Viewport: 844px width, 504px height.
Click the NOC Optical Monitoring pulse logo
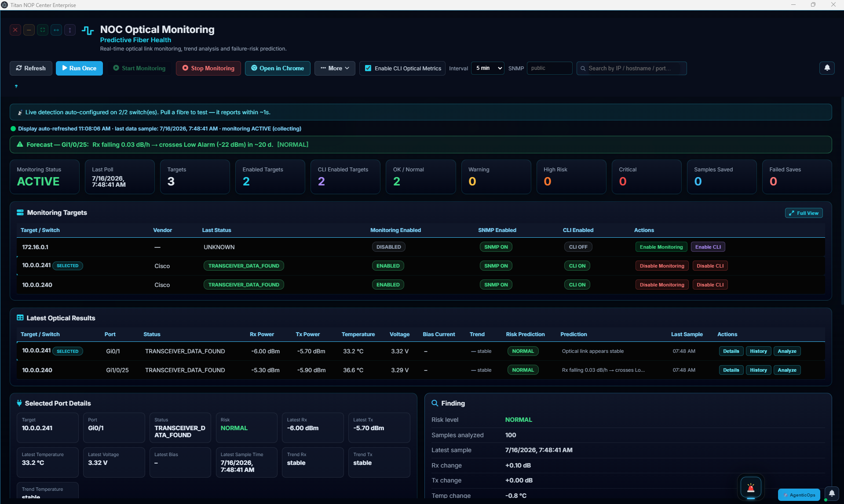[x=88, y=30]
